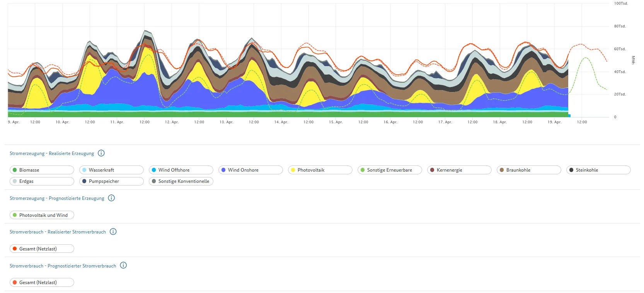The image size is (644, 293).
Task: Hide the Wind Onshore series
Action: pos(250,170)
